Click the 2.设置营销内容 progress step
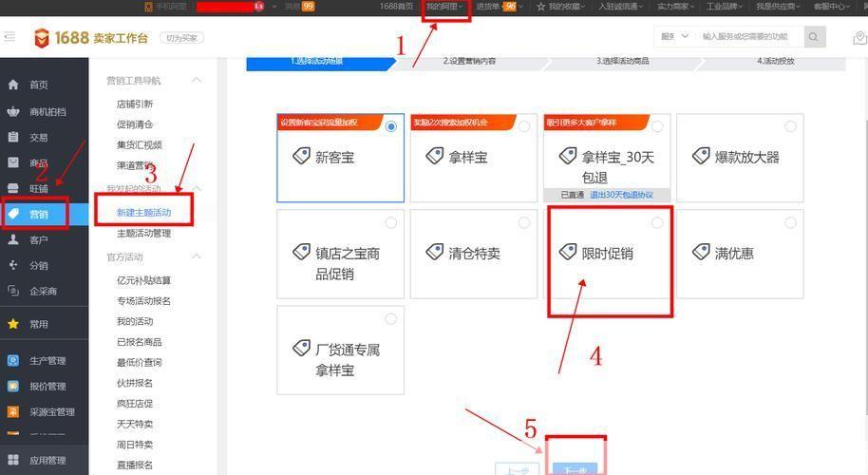Screen dimensions: 868x475 (469, 61)
